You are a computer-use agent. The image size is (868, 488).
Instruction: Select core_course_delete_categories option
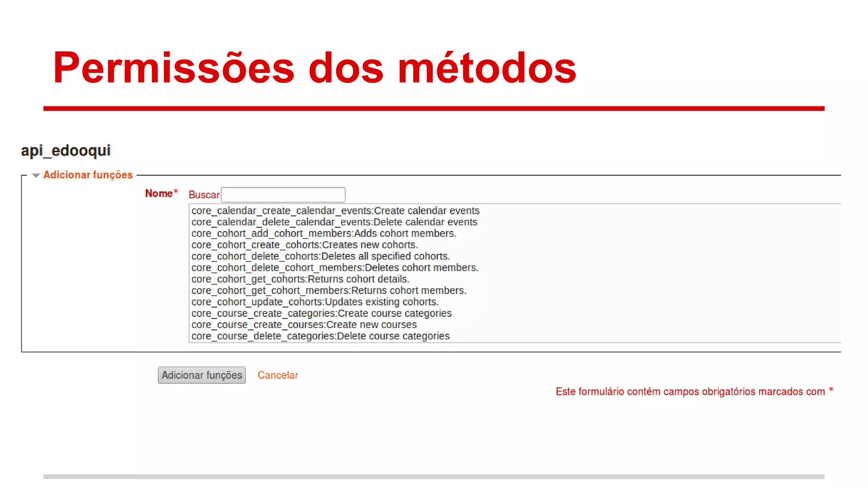click(515, 336)
